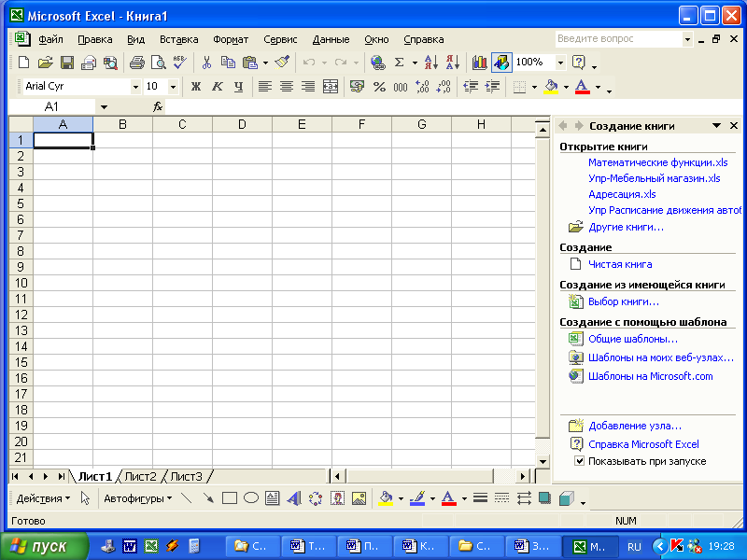Open the Вставка menu
747x560 pixels.
click(x=178, y=39)
